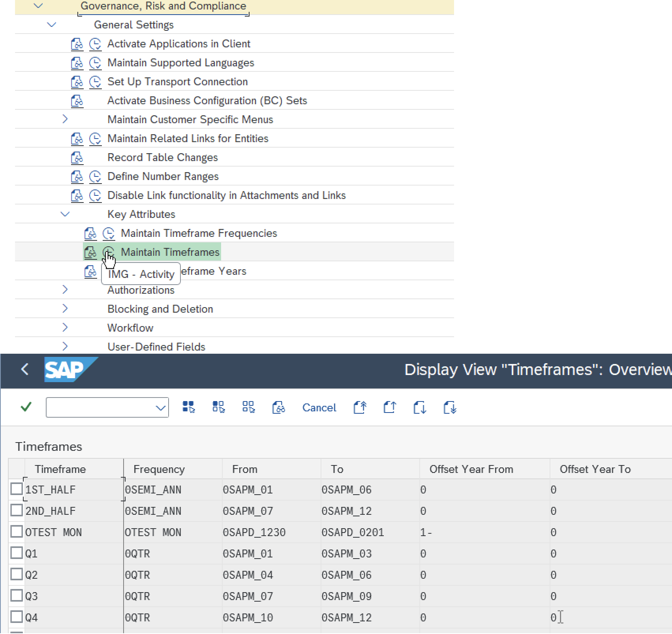Click the Offset Year From header

[484, 469]
